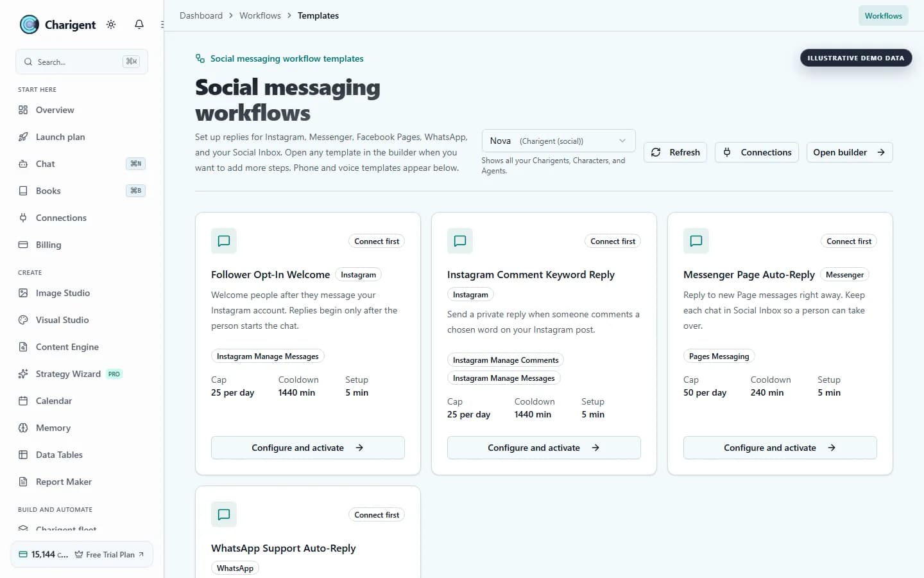Screen dimensions: 924x578
Task: Click the Visual Studio palette icon
Action: (23, 320)
